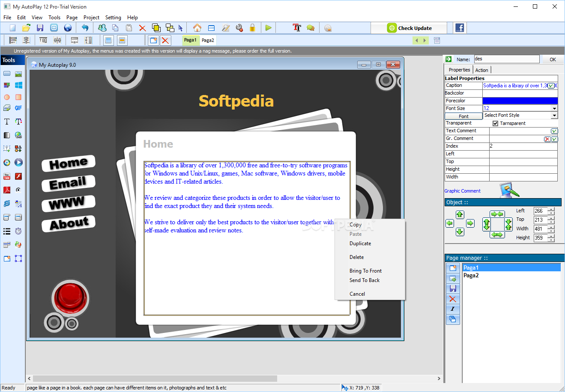
Task: Switch to the Paga2 page tab
Action: pyautogui.click(x=208, y=40)
